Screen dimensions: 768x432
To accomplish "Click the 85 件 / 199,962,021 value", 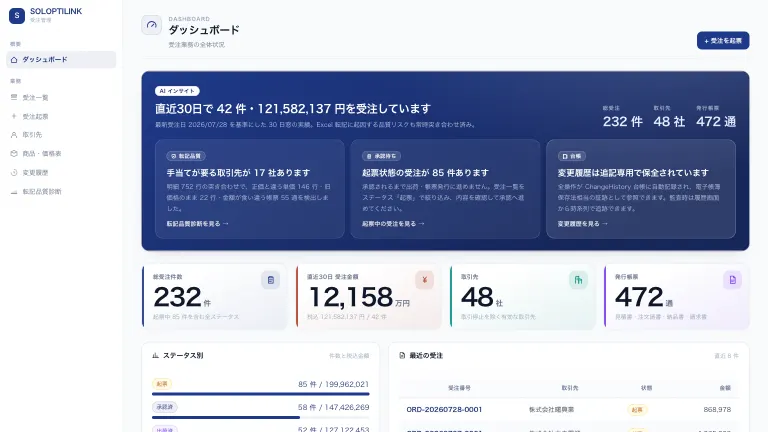I will tap(334, 384).
